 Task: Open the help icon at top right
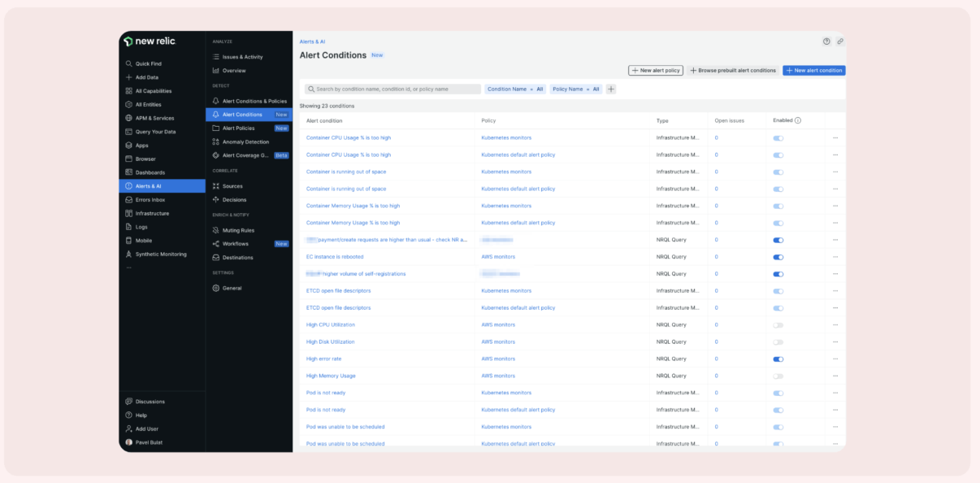pos(826,41)
